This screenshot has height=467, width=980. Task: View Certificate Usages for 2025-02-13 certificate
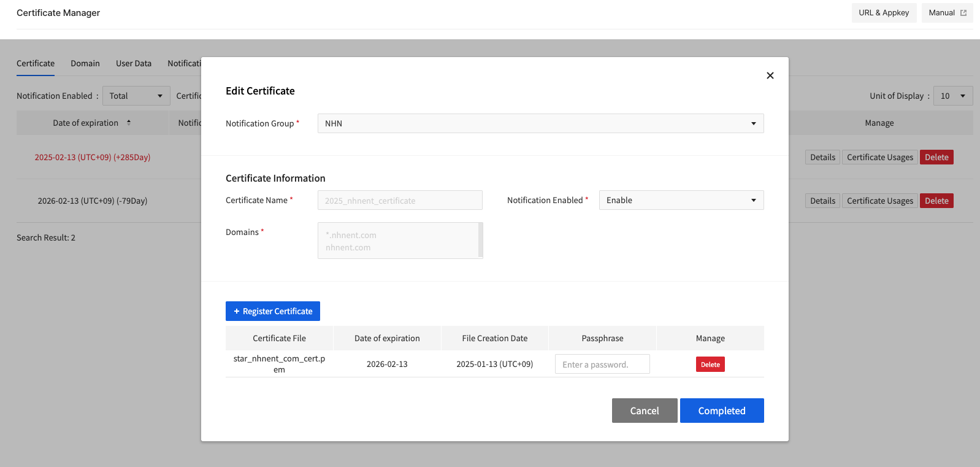[879, 157]
